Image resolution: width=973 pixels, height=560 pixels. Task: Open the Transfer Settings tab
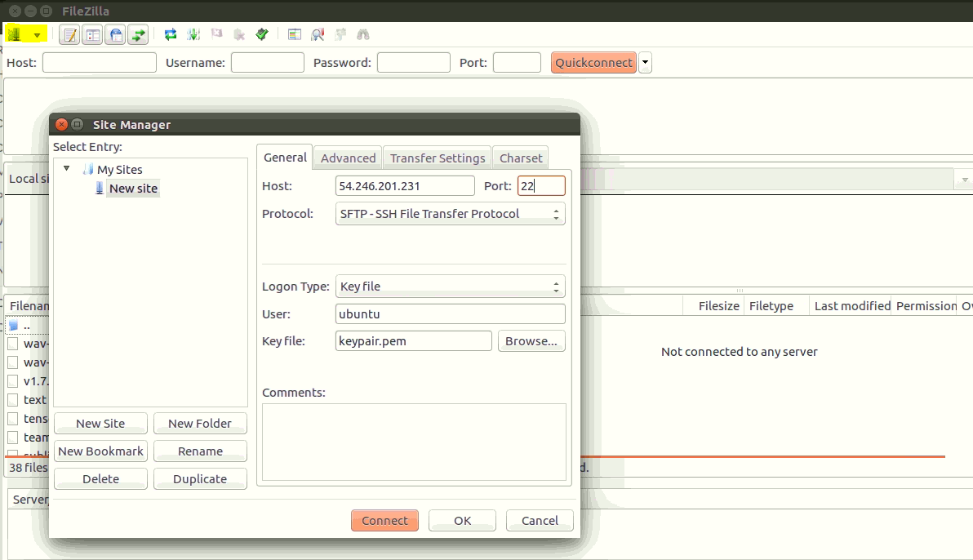point(438,158)
